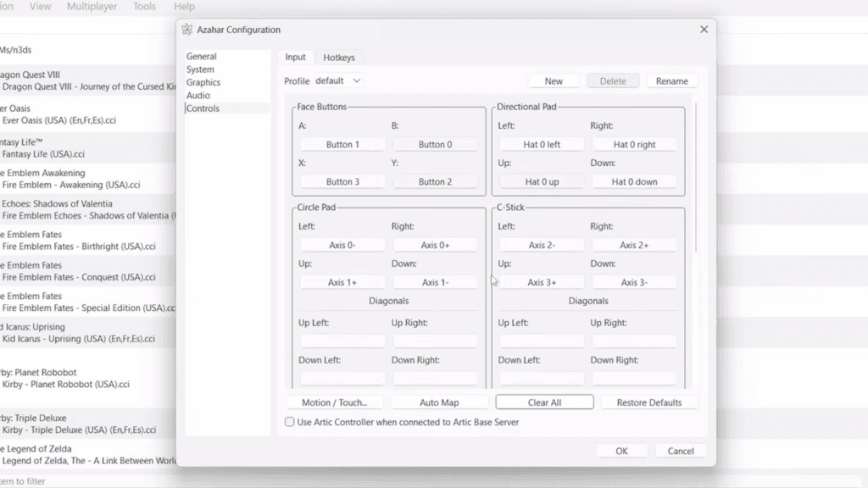Rebind D-Pad Up (Hat 0 up)

tap(542, 181)
